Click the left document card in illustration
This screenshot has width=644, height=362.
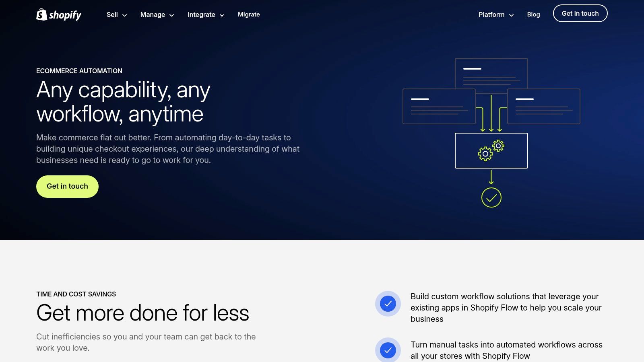pos(439,106)
